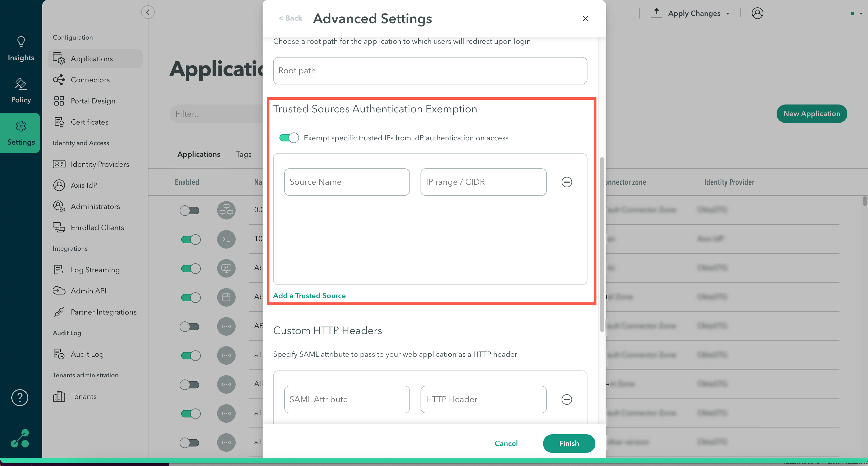
Task: Expand the Apply Changes dropdown
Action: 729,13
